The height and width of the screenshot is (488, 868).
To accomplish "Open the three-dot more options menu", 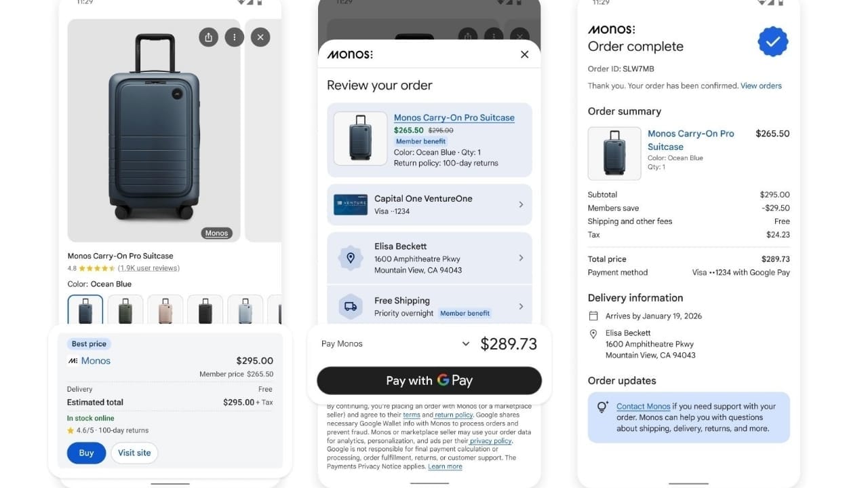I will click(x=234, y=37).
